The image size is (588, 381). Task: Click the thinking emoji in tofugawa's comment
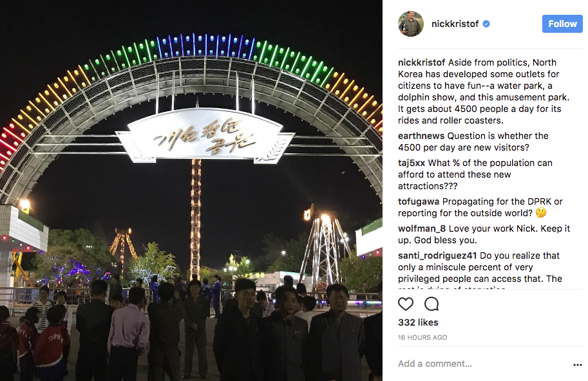click(541, 213)
